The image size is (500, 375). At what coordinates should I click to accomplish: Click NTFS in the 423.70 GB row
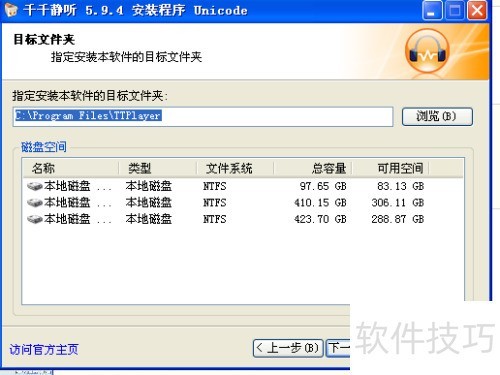[x=215, y=219]
